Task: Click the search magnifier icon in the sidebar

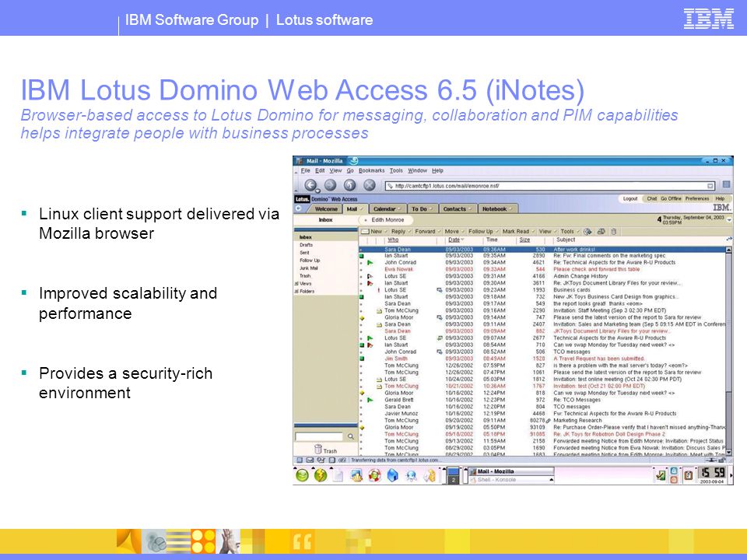Action: (351, 436)
